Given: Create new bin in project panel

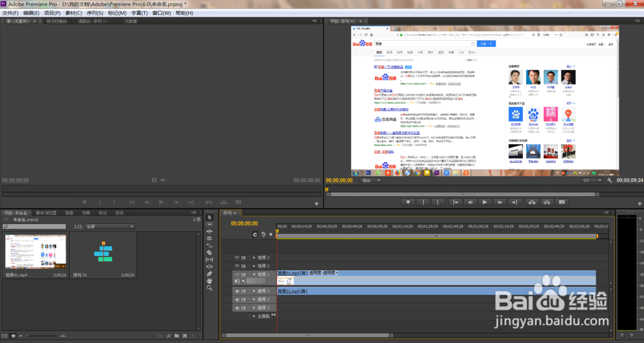Looking at the screenshot, I should click(x=176, y=336).
